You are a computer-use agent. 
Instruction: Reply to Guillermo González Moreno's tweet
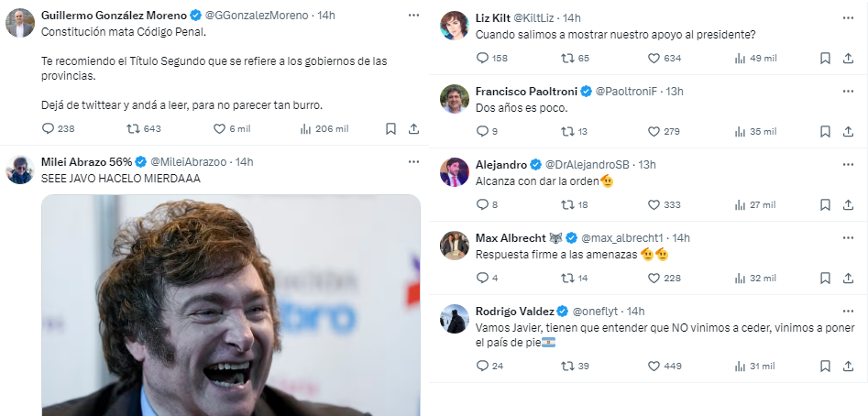click(x=49, y=129)
